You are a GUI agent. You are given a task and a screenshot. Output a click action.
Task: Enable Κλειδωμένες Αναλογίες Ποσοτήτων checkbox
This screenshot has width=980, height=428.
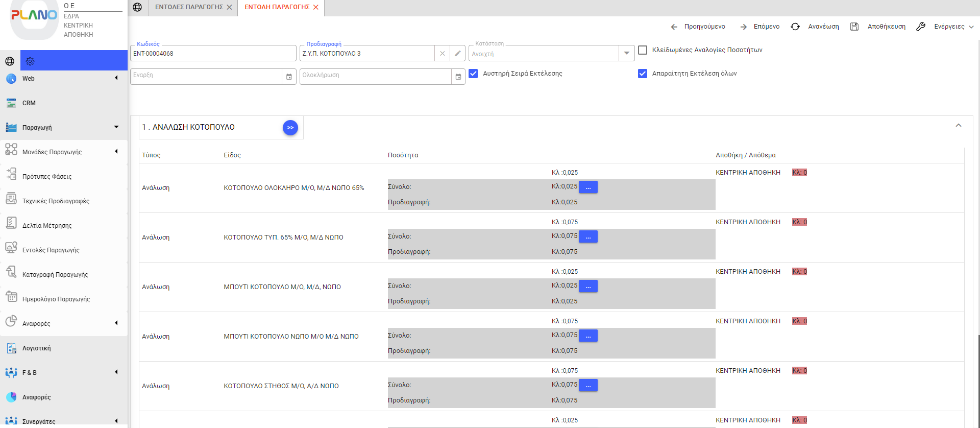643,50
